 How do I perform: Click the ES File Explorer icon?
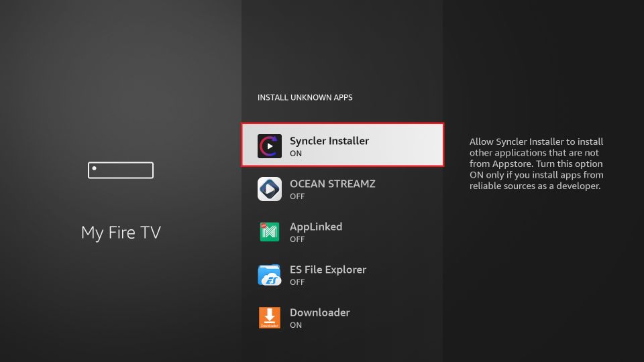pos(270,275)
